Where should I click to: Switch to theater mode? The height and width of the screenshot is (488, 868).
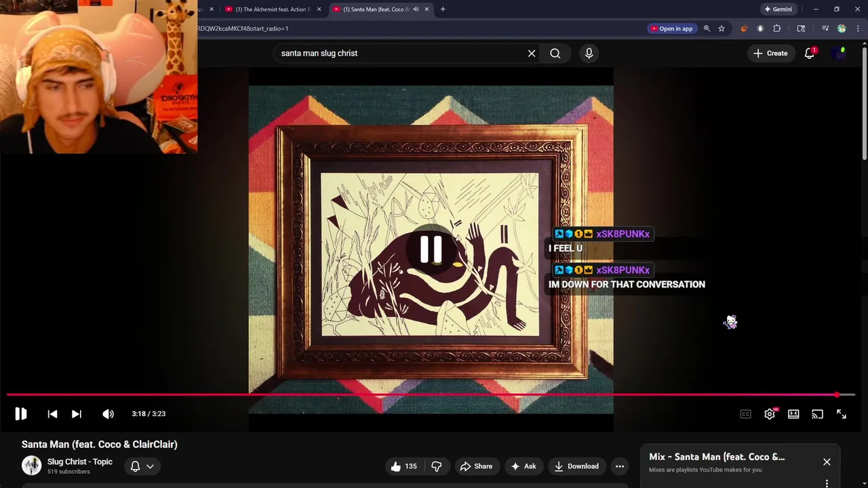793,414
